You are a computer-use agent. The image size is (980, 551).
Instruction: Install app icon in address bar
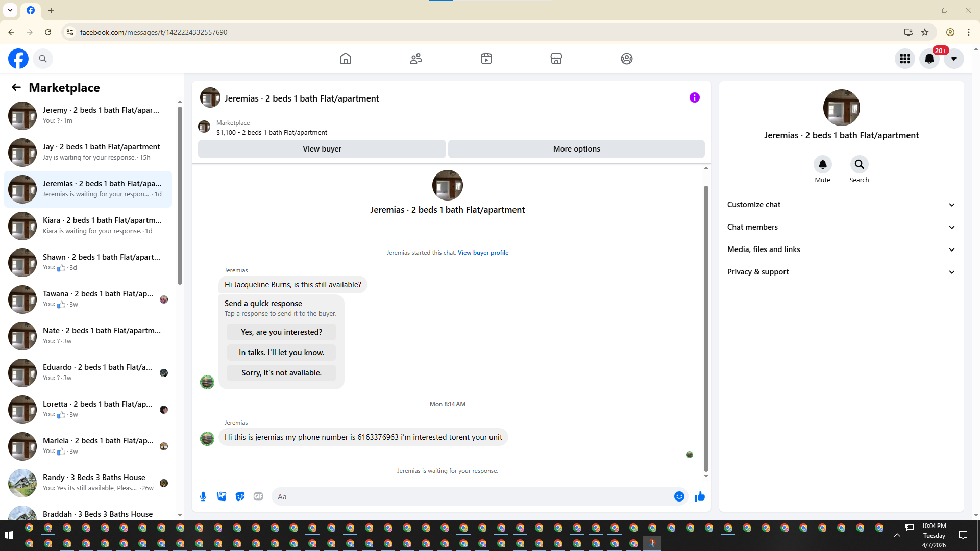909,32
